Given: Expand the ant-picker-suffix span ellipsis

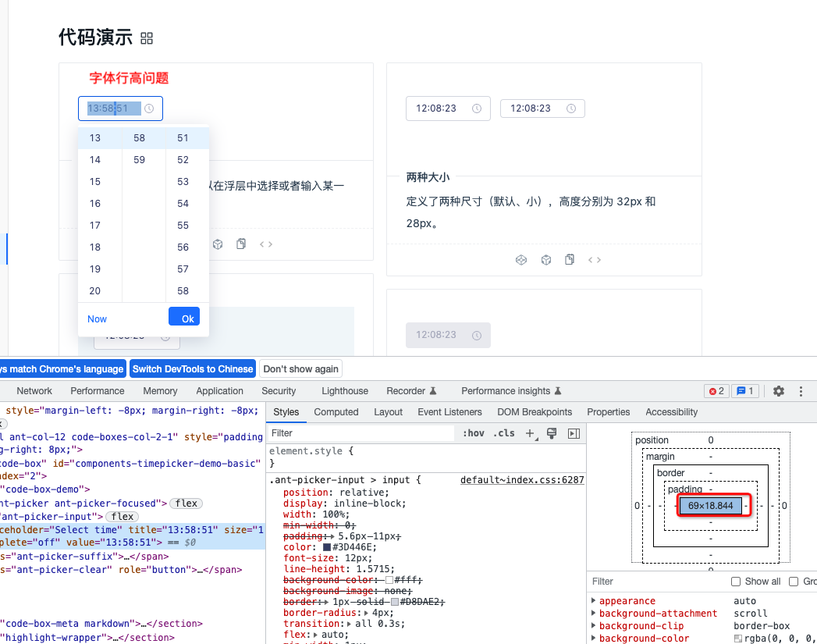Looking at the screenshot, I should [128, 557].
